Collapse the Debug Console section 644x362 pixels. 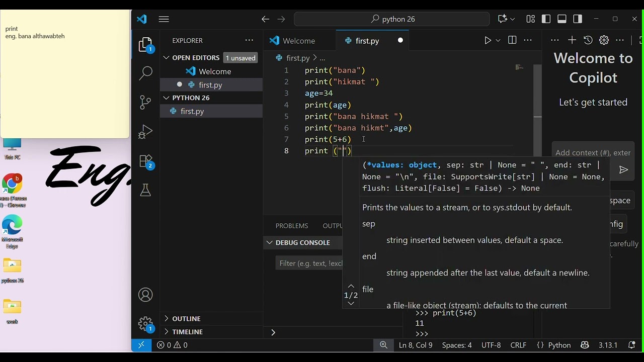coord(270,242)
